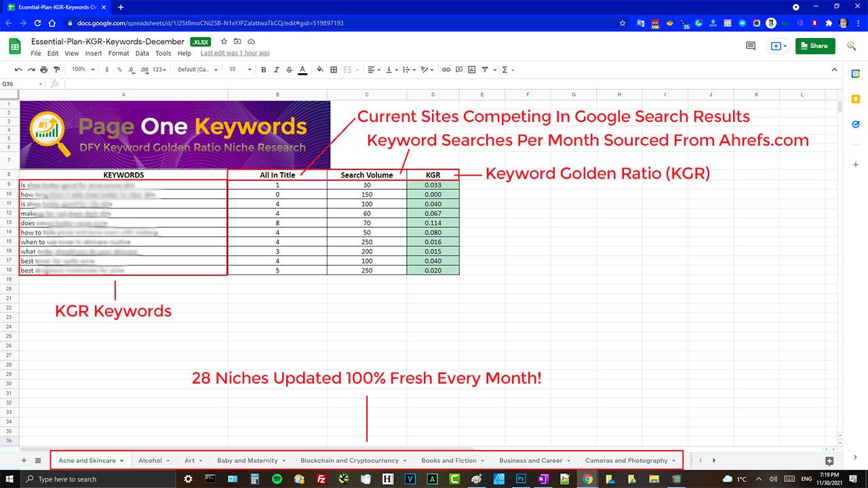Click the scroll sheet tabs right arrow

pos(713,460)
